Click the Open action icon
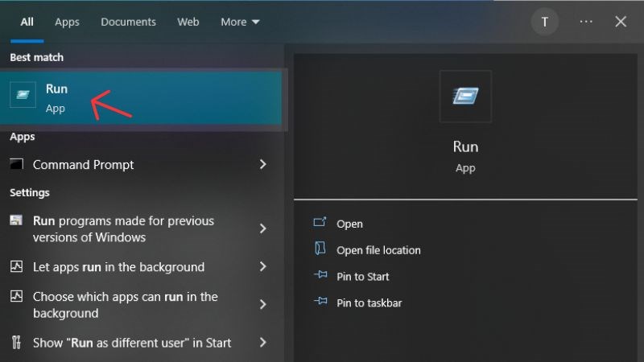The height and width of the screenshot is (362, 644). click(x=320, y=223)
